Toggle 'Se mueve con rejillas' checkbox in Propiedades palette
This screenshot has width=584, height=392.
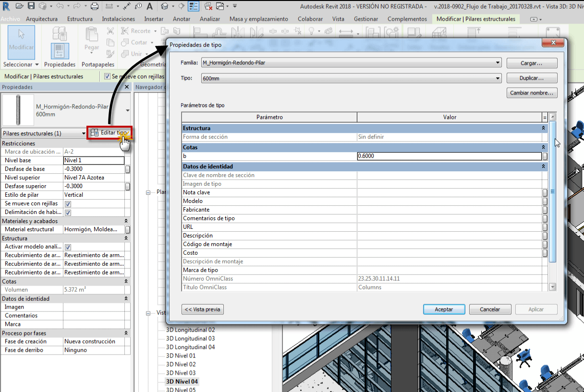[68, 204]
